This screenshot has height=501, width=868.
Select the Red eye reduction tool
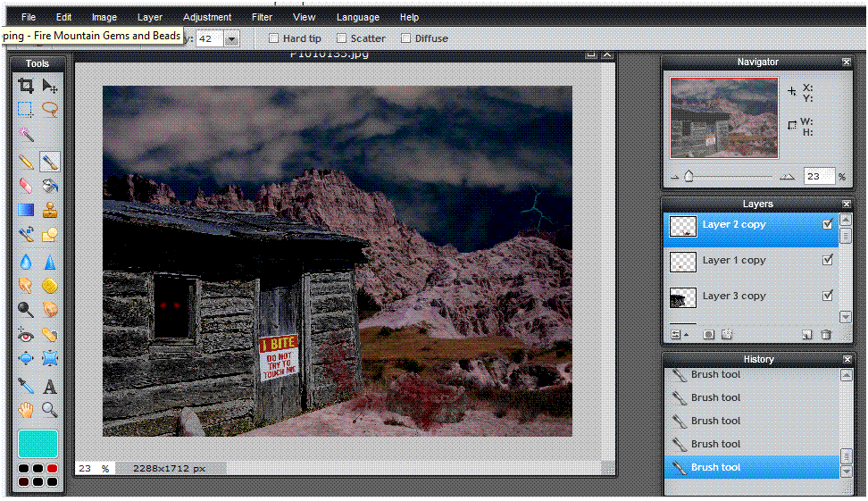coord(26,336)
